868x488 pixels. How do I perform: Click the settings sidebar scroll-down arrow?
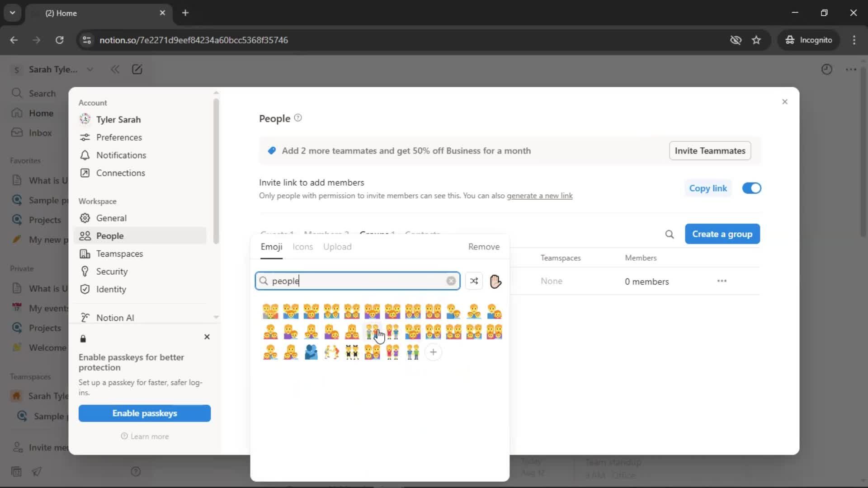[216, 317]
